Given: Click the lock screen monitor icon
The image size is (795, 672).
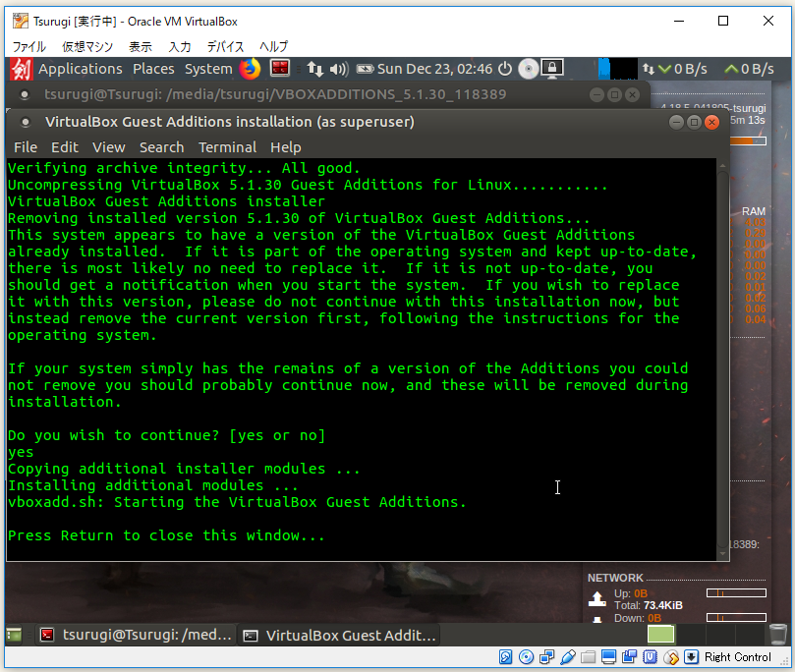Looking at the screenshot, I should click(x=552, y=69).
